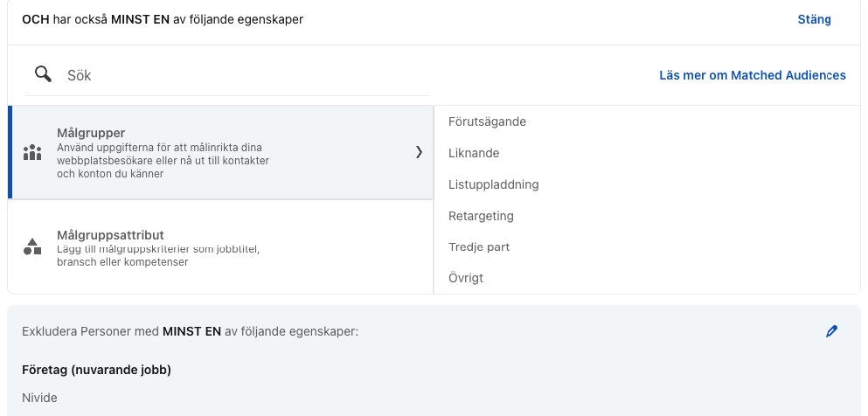868x416 pixels.
Task: Click the magnifying glass search icon
Action: click(x=43, y=74)
